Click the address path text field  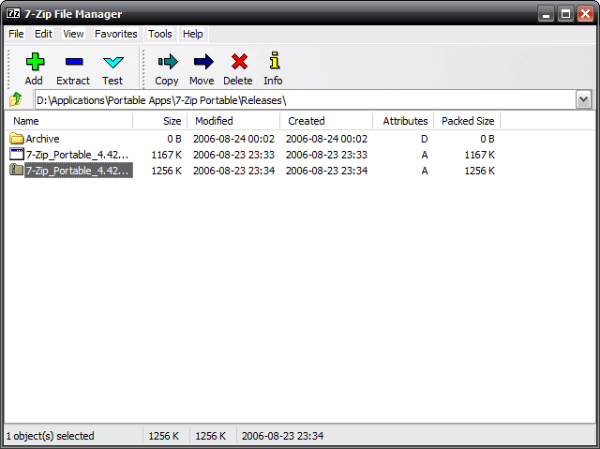tap(300, 100)
